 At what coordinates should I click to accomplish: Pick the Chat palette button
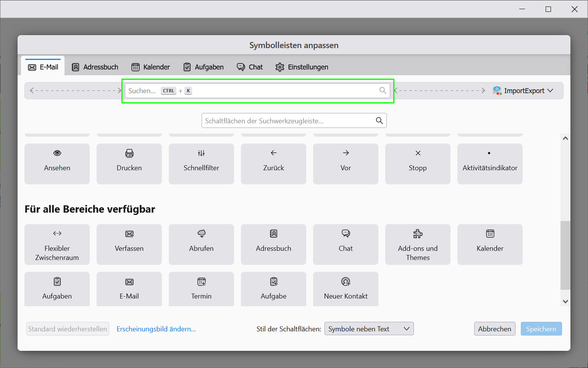coord(346,244)
